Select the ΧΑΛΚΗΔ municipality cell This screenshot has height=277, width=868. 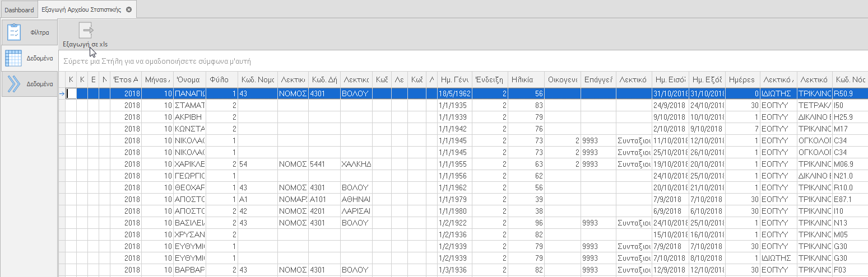pos(356,164)
